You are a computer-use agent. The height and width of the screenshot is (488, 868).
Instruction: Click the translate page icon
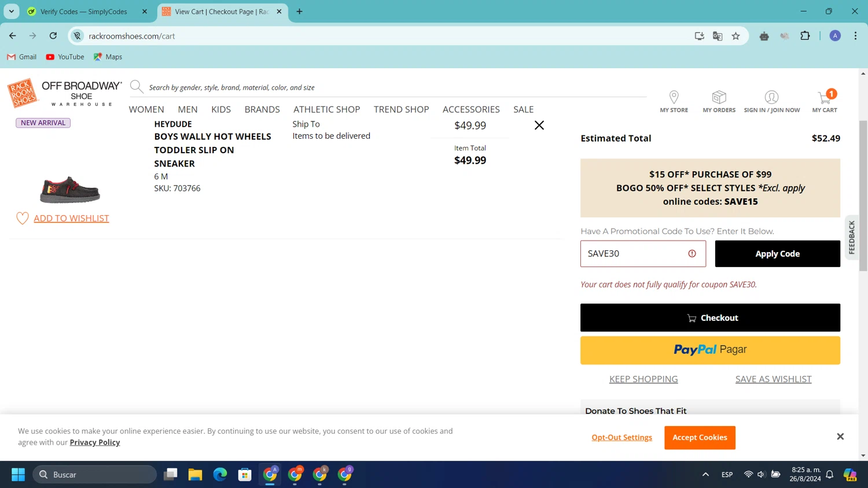[x=718, y=36]
